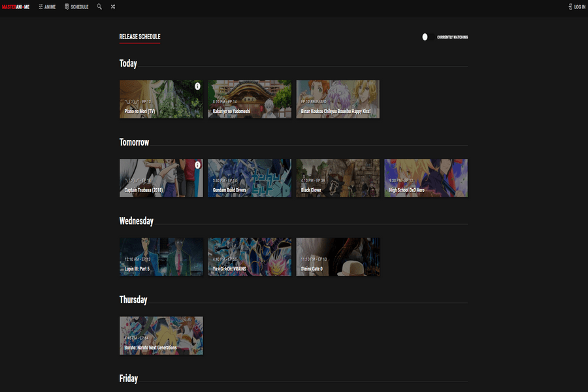Open Yu-Gi-Oh! VRAINS thumbnail
Screen dimensions: 588x392
click(250, 257)
